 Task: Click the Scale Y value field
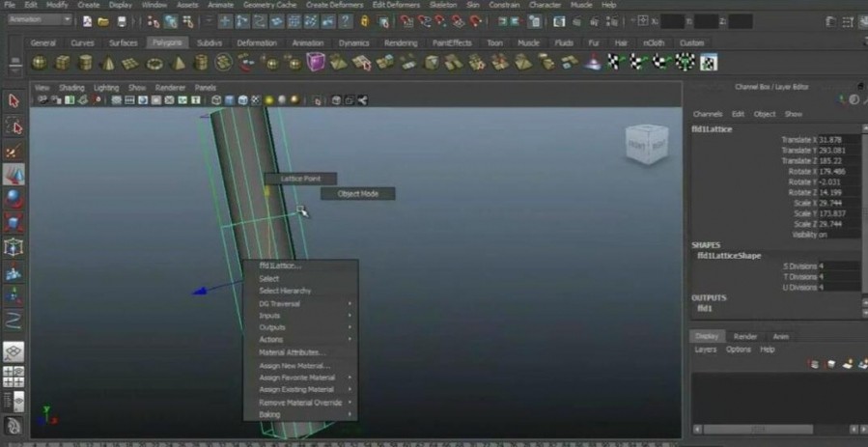839,213
